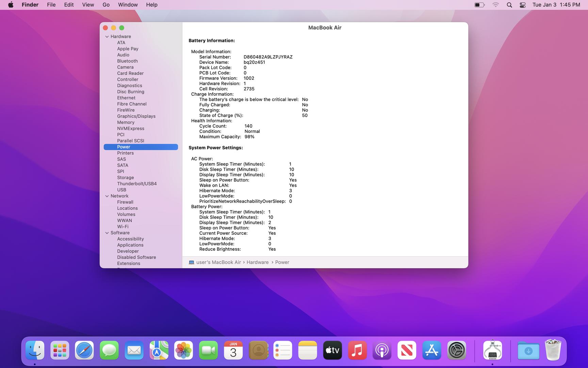The width and height of the screenshot is (588, 368).
Task: Click Power in the path bar
Action: click(282, 262)
